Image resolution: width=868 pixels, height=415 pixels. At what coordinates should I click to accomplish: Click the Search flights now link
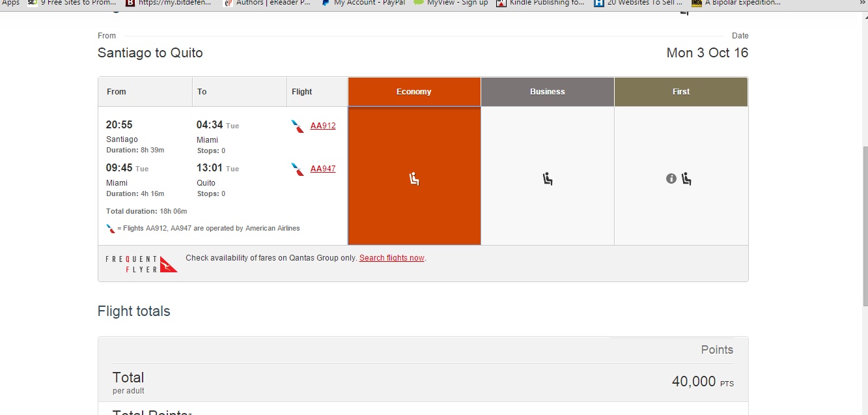pyautogui.click(x=391, y=258)
